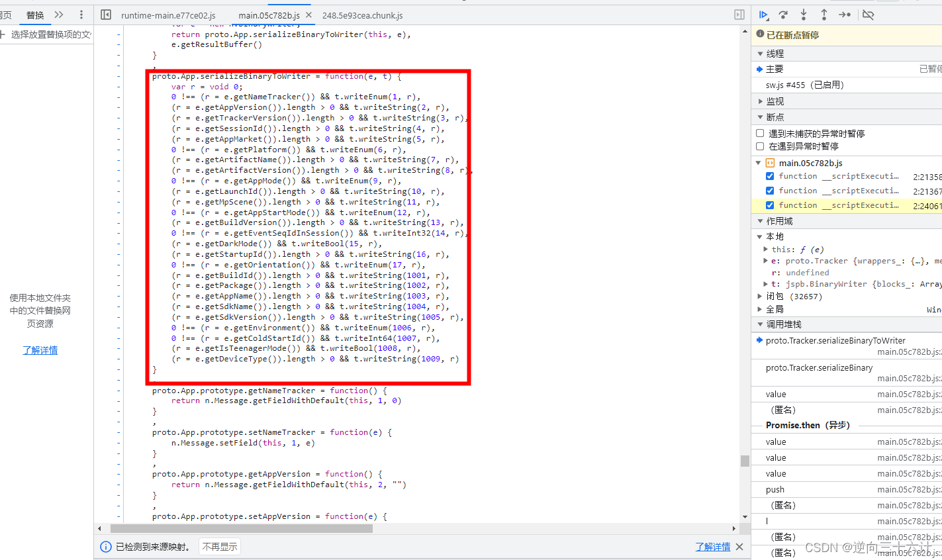Click the info icon in the source map bar
The height and width of the screenshot is (560, 942).
click(105, 547)
